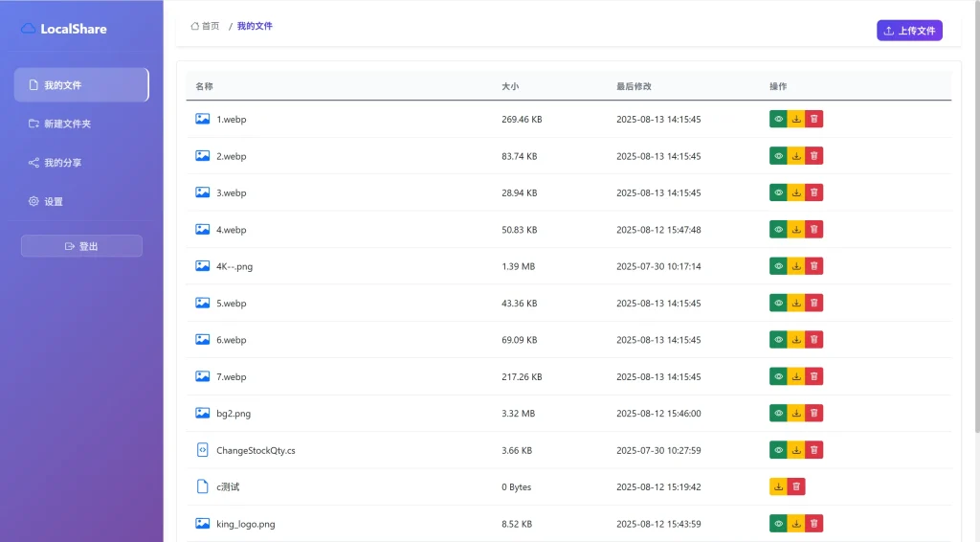Image resolution: width=980 pixels, height=542 pixels.
Task: Download the bg2.png file
Action: [796, 413]
